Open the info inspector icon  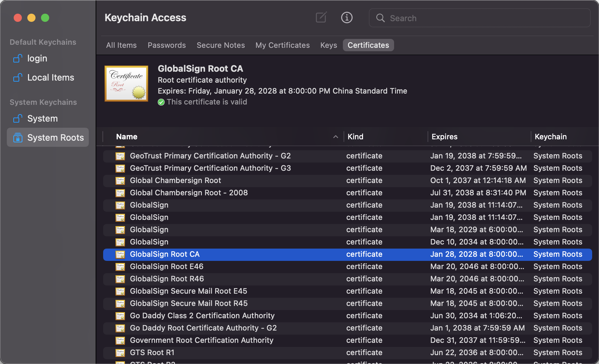[x=347, y=17]
